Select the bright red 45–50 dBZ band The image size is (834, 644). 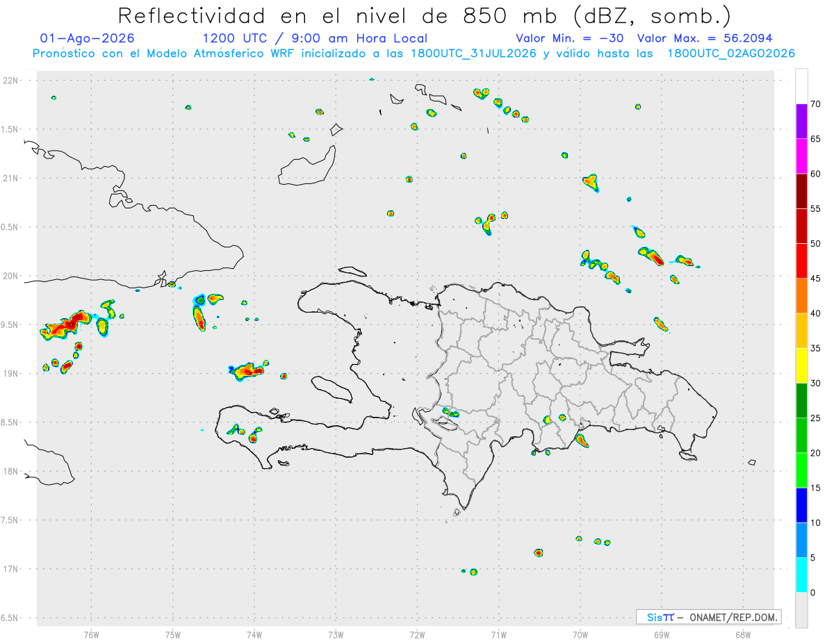pyautogui.click(x=801, y=261)
